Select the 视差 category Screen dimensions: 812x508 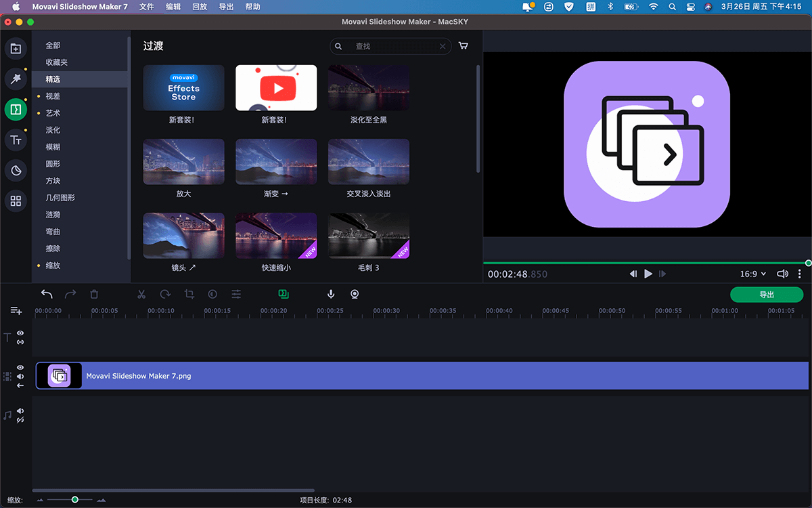pos(53,96)
